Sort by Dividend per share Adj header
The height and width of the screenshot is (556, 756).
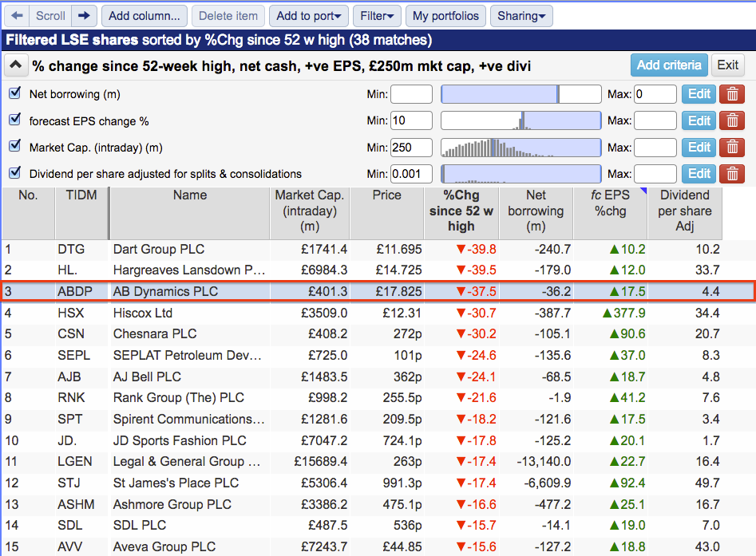[685, 213]
